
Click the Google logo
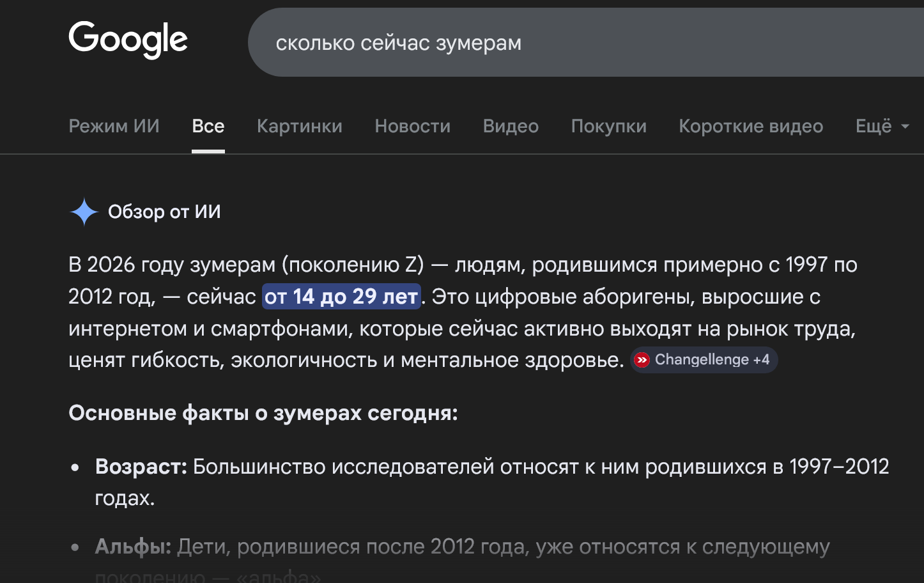tap(128, 40)
